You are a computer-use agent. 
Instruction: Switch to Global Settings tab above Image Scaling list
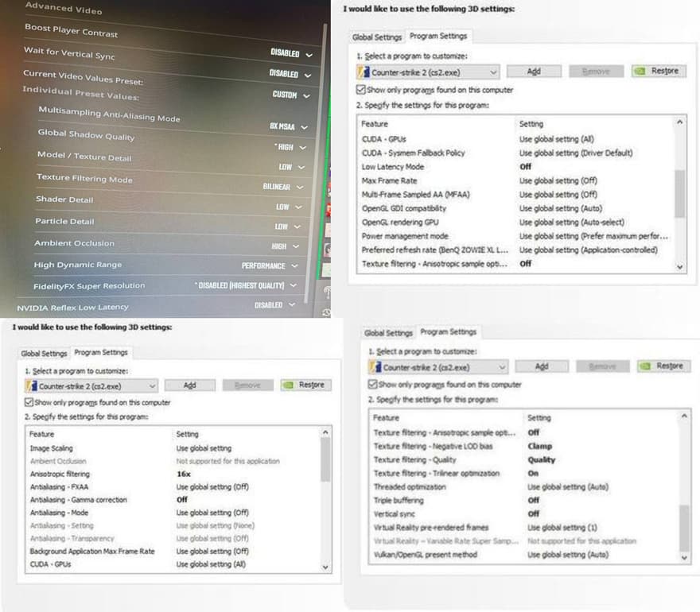(x=44, y=353)
